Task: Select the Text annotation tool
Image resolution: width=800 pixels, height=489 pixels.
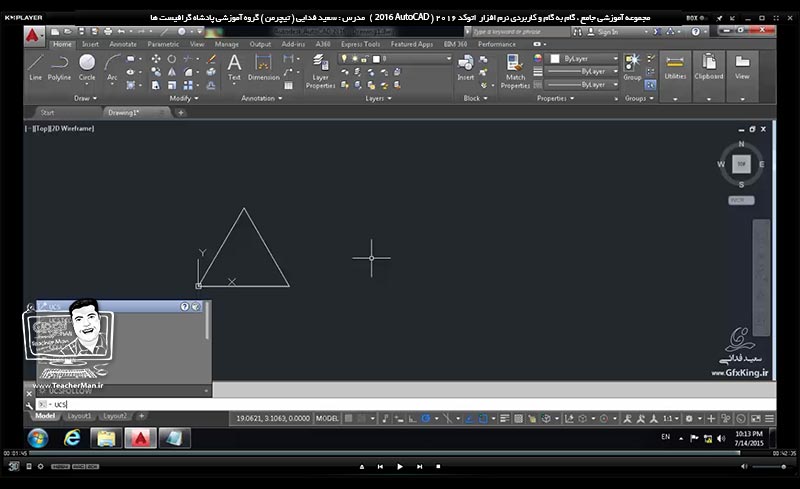Action: 234,68
